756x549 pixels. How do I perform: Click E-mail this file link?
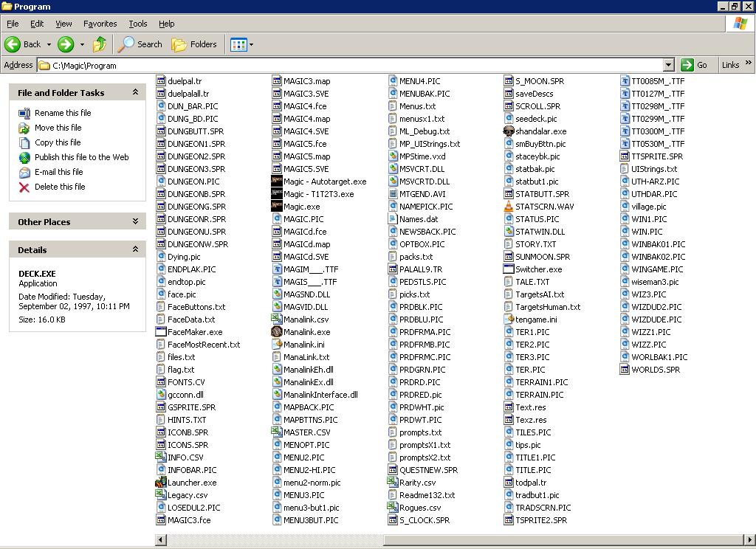(58, 172)
